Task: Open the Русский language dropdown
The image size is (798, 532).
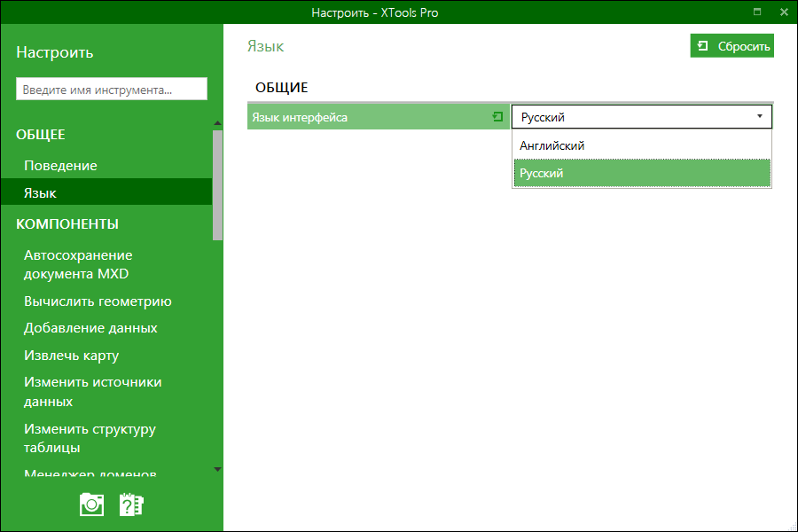Action: tap(642, 117)
